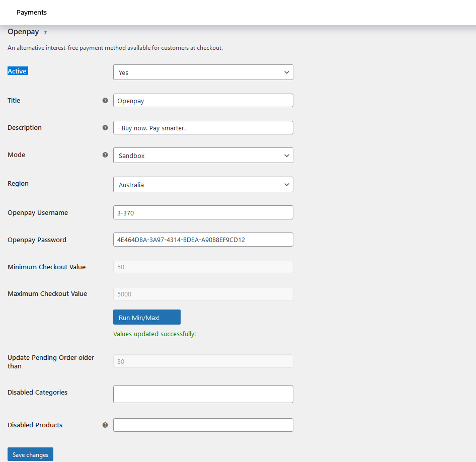Open the Payments tab at top

tap(32, 12)
